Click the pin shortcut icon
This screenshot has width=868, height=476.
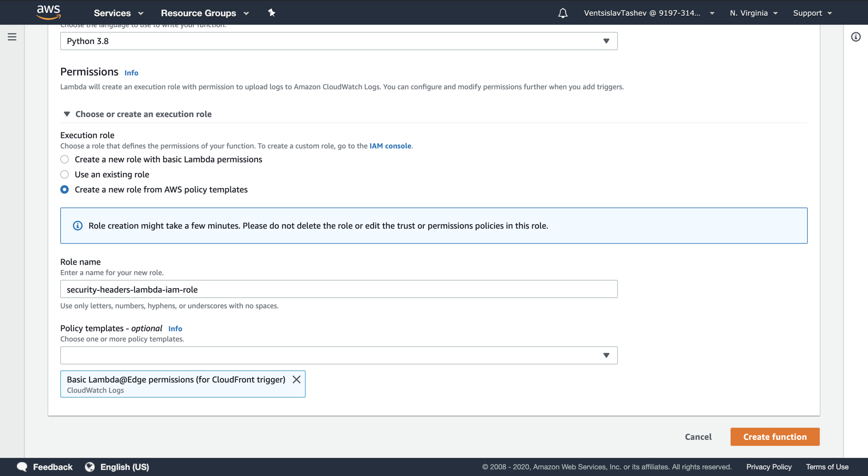(x=271, y=13)
